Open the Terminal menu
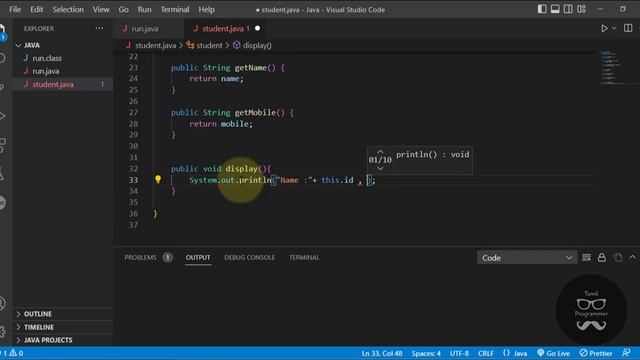Screen dimensions: 640x360 pyautogui.click(x=175, y=9)
